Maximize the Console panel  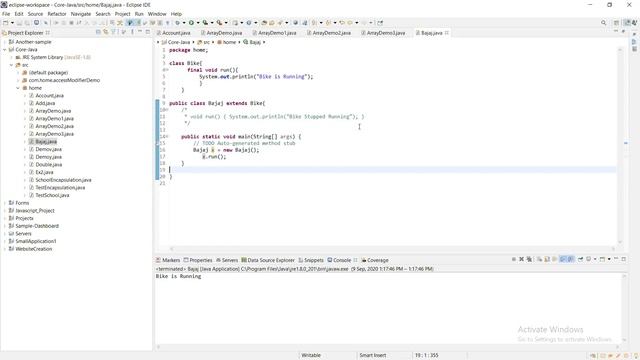[624, 259]
